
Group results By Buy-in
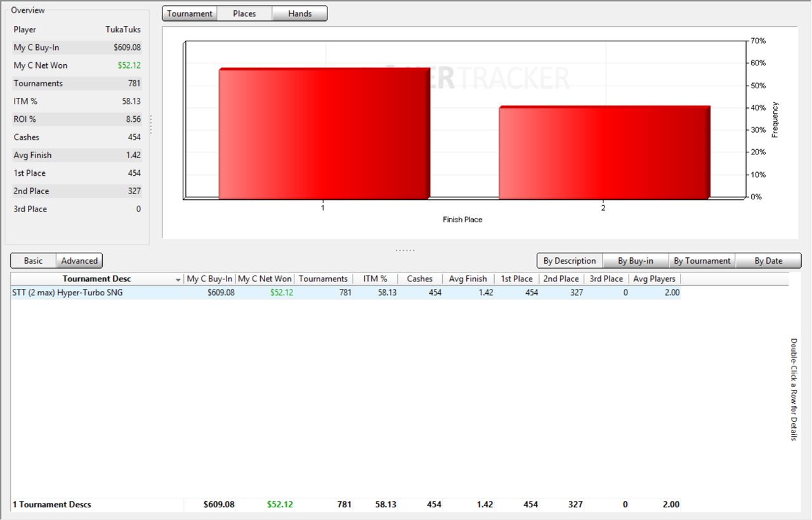pos(636,260)
